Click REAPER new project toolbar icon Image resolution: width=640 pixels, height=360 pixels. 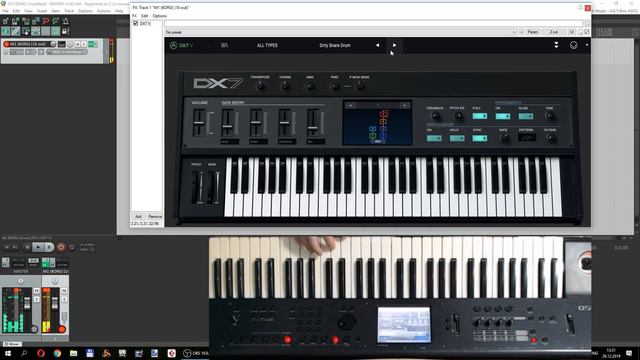pos(6,21)
